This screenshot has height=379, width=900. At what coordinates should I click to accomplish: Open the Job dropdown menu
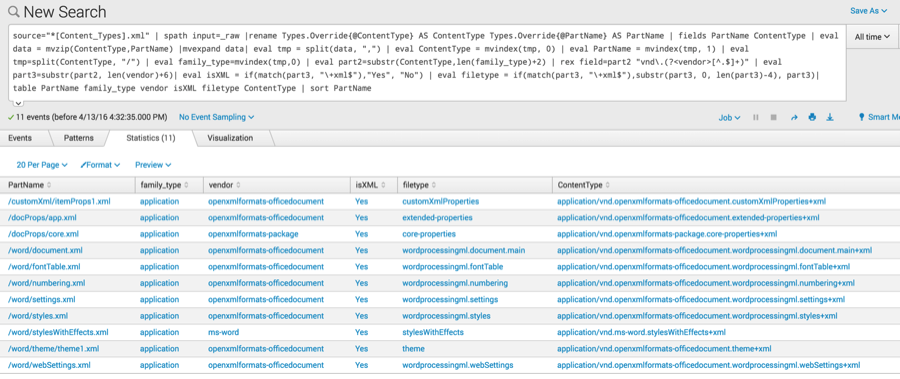click(729, 117)
